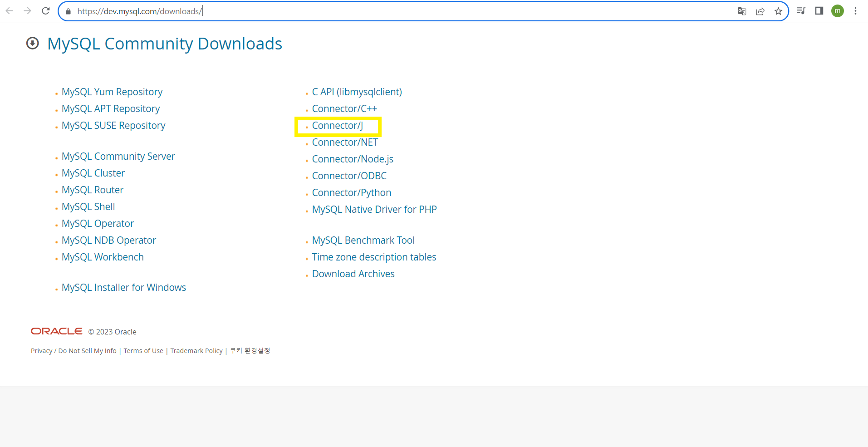Go back with the browser back arrow
This screenshot has width=868, height=447.
[x=10, y=11]
